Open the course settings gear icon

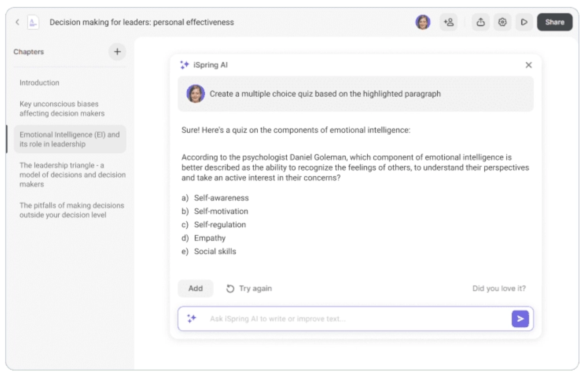click(502, 22)
